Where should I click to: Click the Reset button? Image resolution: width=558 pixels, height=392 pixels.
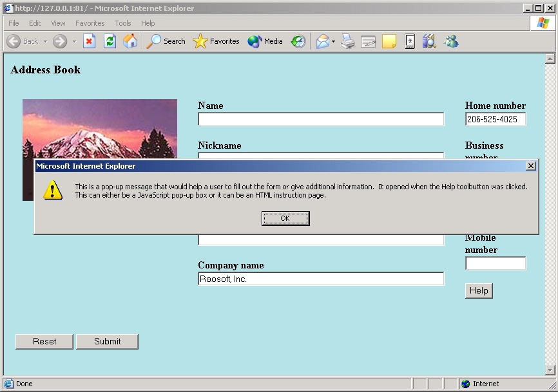pyautogui.click(x=44, y=342)
